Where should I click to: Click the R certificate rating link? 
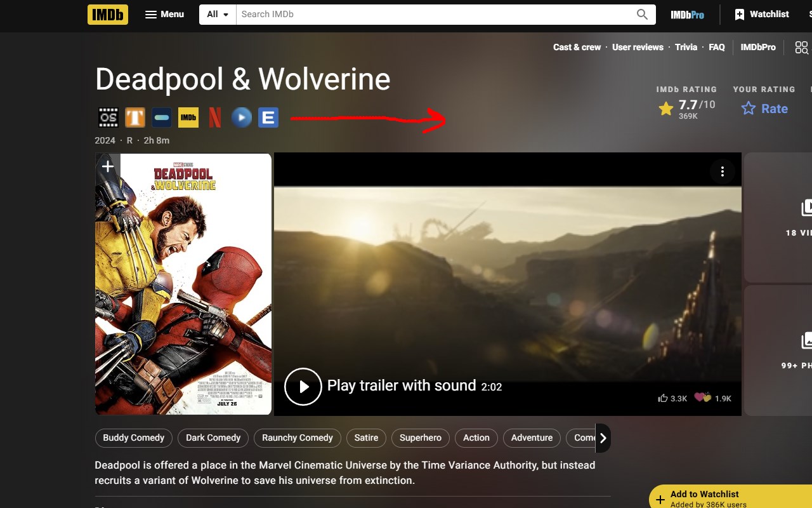click(x=130, y=140)
